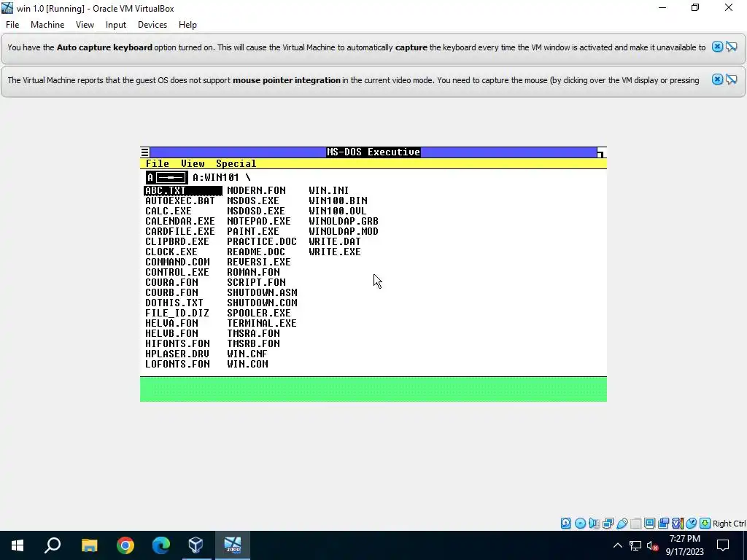Open the MS-DOS Executive View menu
747x560 pixels.
point(193,164)
